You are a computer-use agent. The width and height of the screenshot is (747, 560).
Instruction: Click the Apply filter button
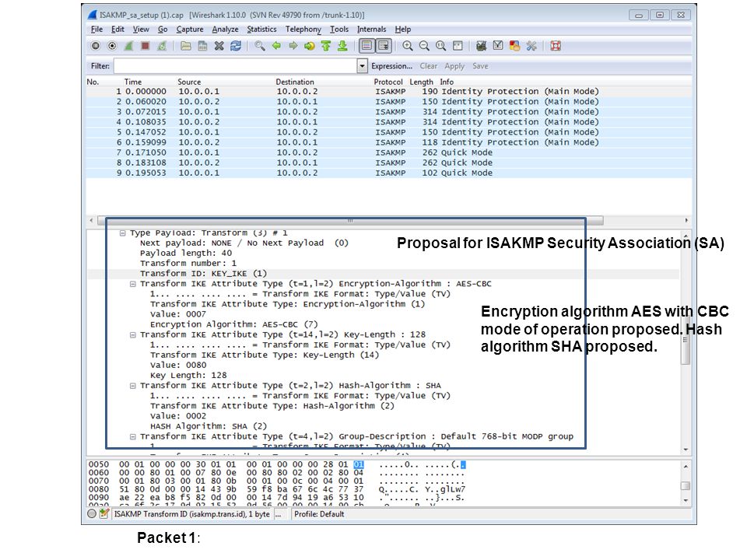coord(454,66)
